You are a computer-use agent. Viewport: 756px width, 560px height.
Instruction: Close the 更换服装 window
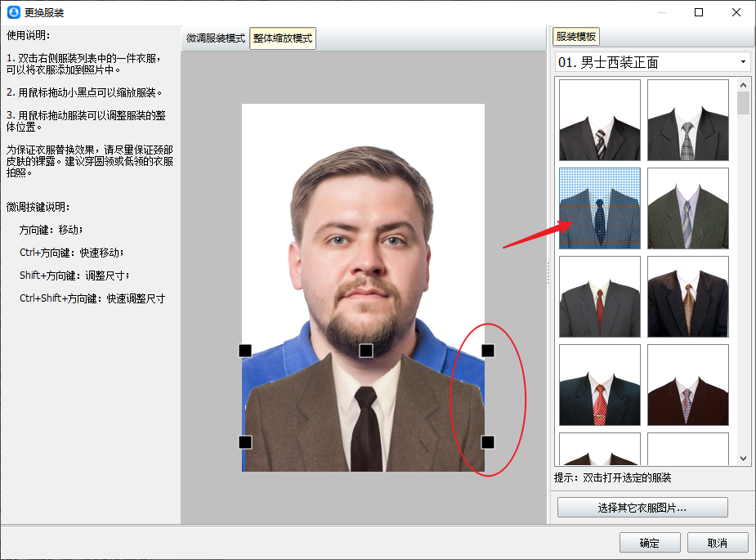736,12
